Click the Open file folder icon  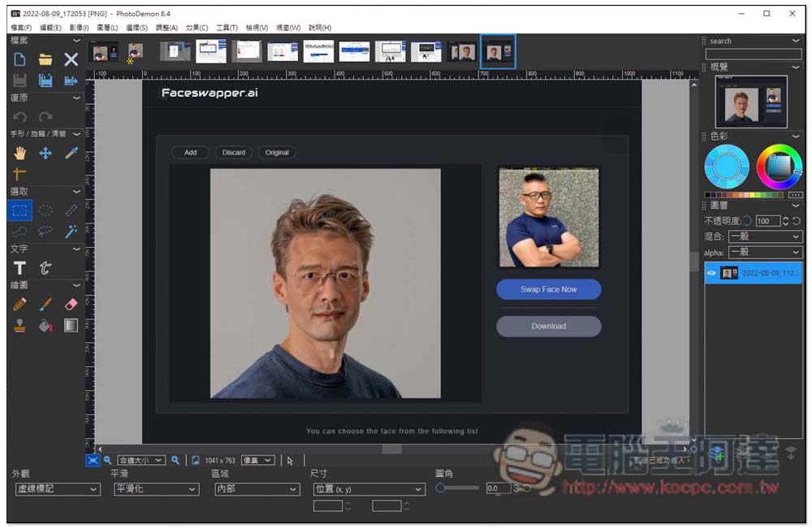click(x=45, y=59)
